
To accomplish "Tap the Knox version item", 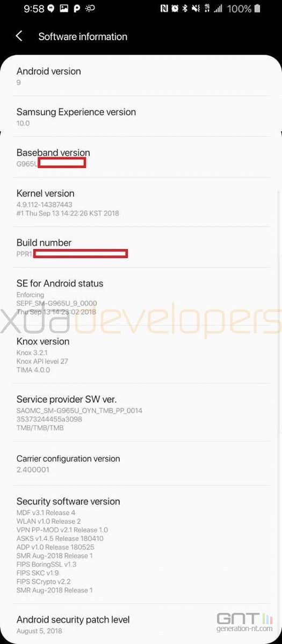I will [141, 355].
